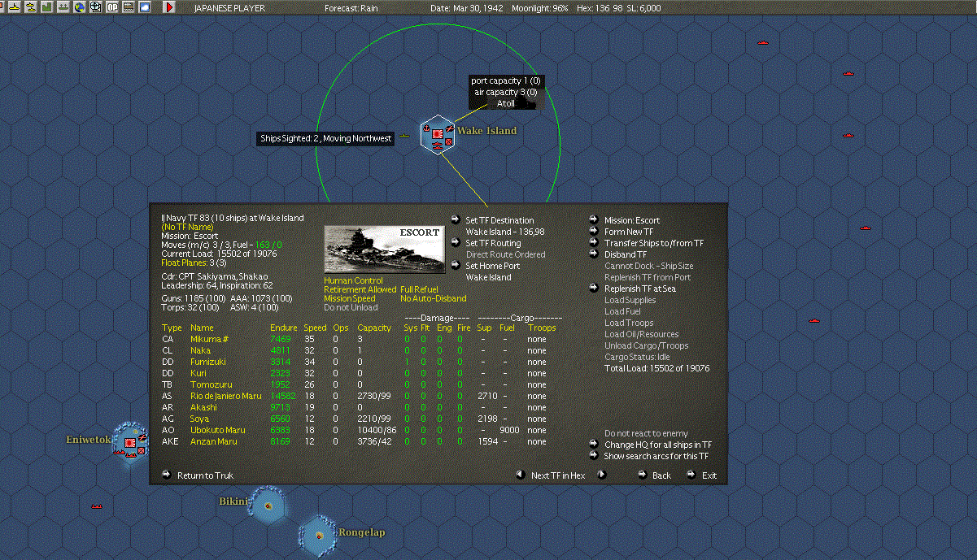
Task: Go to next TF in hex arrow
Action: [x=602, y=475]
